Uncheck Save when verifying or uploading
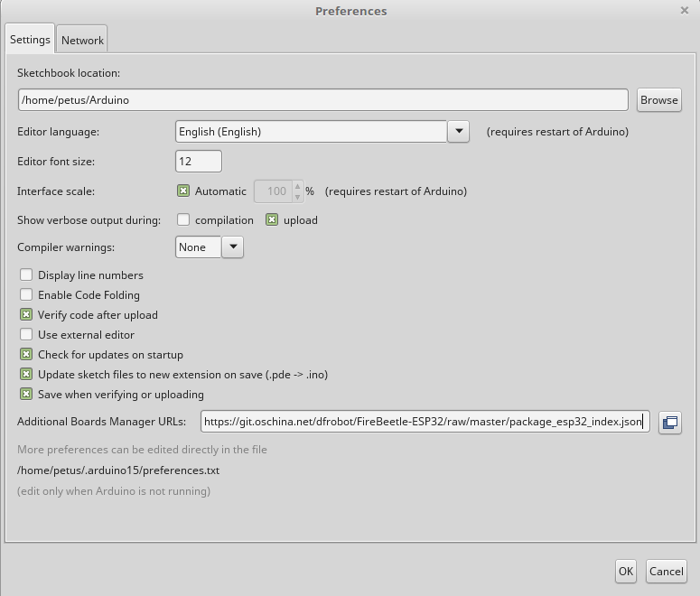This screenshot has width=700, height=596. [x=26, y=395]
